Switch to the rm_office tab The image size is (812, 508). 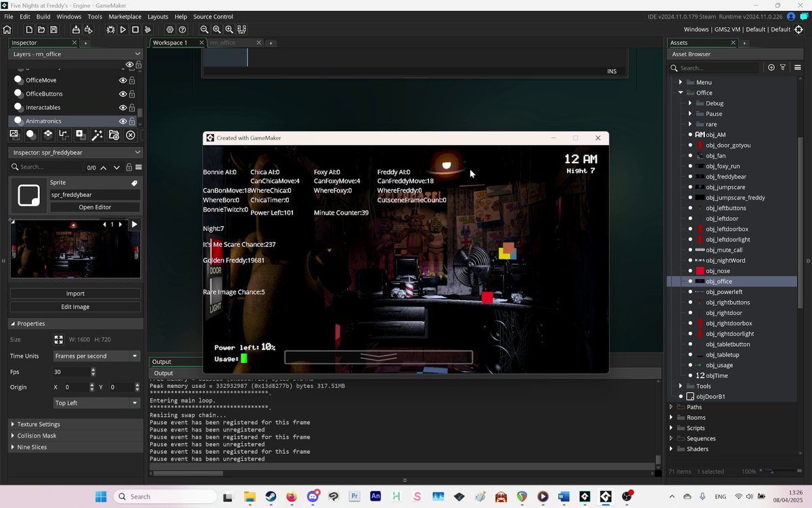pos(223,43)
